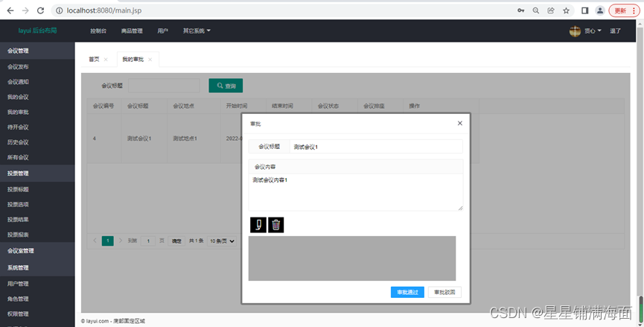
Task: Click the page number jump input box
Action: pos(148,241)
